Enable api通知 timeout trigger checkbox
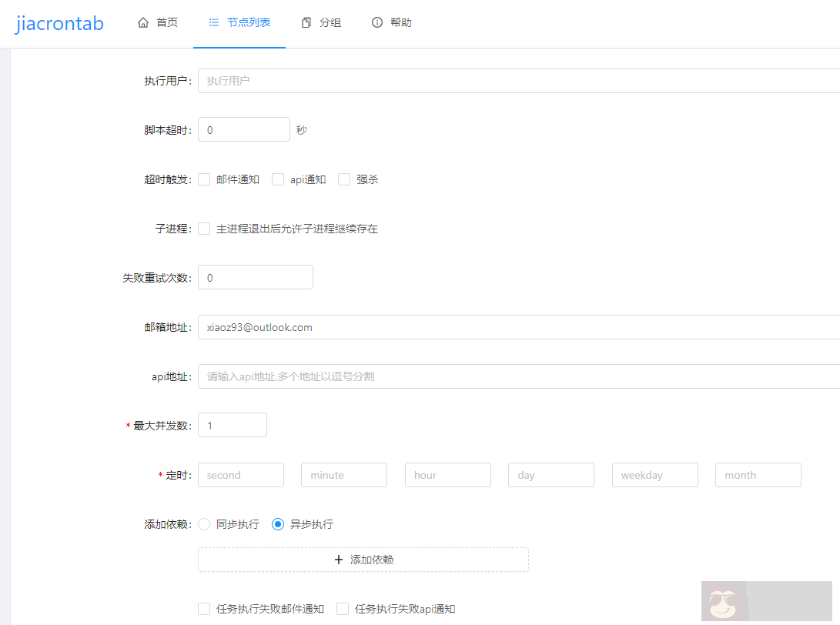840x625 pixels. click(278, 179)
